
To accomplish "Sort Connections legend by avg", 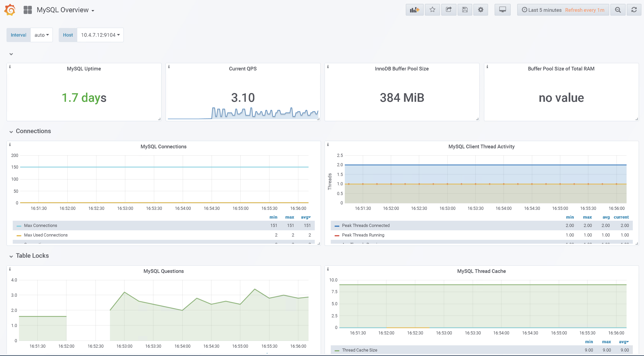I will 305,217.
